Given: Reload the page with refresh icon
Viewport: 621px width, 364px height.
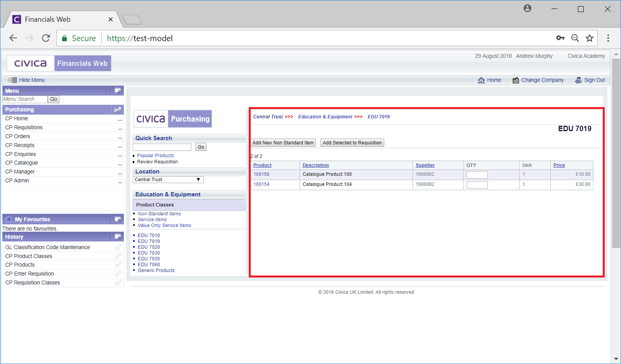Looking at the screenshot, I should pyautogui.click(x=46, y=38).
